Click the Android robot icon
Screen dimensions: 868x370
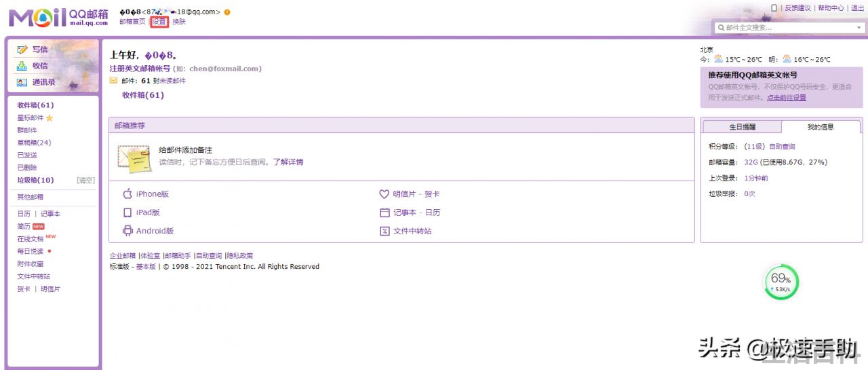click(x=127, y=231)
